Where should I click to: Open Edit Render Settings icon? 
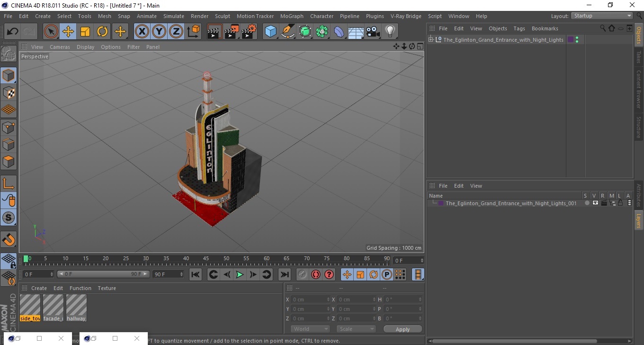click(x=249, y=32)
